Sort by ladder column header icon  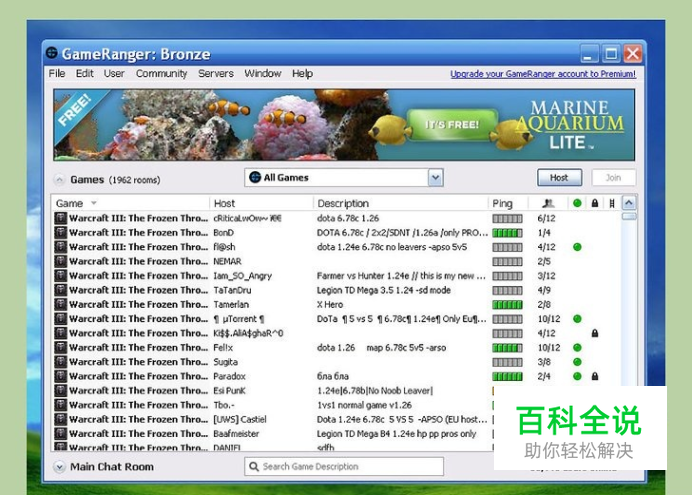coord(612,203)
